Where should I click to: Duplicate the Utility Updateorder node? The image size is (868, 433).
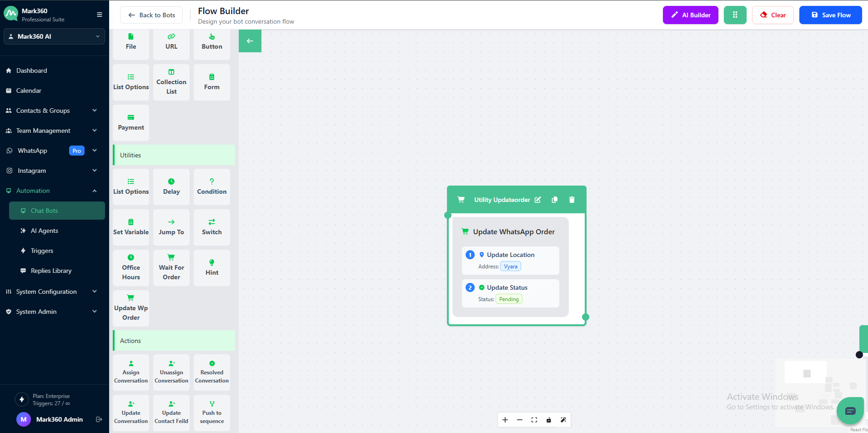point(554,200)
